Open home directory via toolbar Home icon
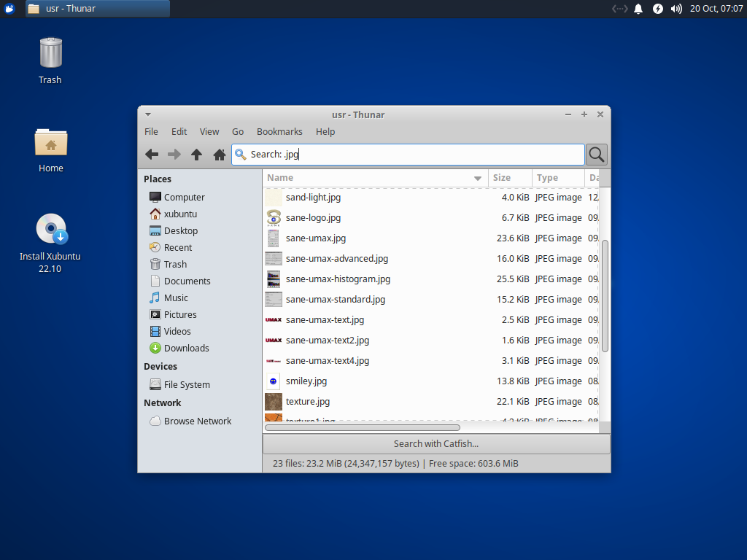This screenshot has width=747, height=560. (x=219, y=155)
